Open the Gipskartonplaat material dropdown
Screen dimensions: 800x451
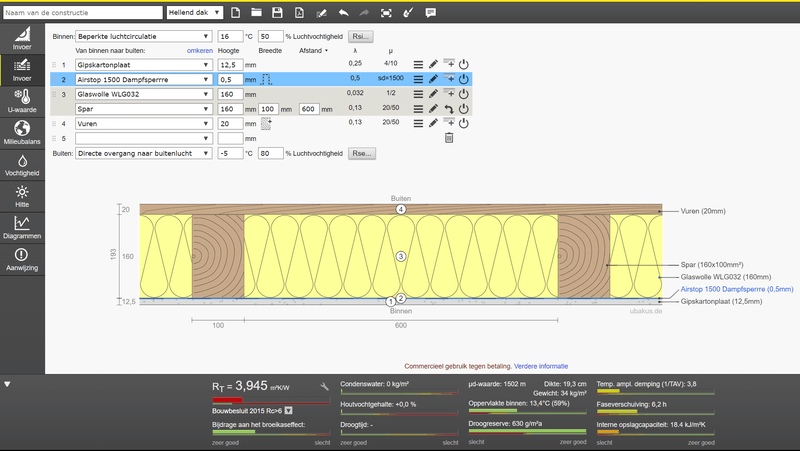click(143, 65)
